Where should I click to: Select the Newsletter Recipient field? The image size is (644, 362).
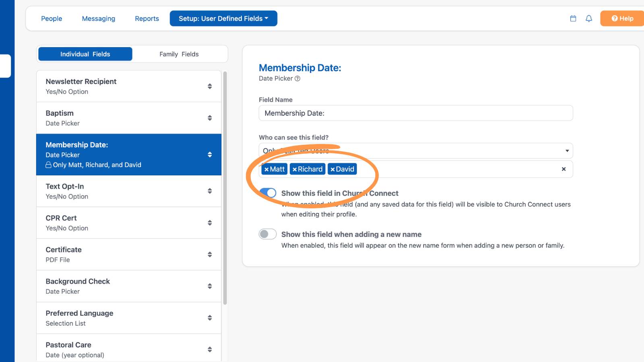pos(129,86)
